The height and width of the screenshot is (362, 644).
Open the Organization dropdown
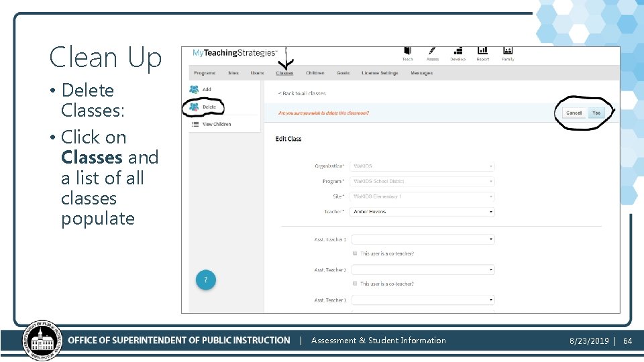pyautogui.click(x=422, y=166)
